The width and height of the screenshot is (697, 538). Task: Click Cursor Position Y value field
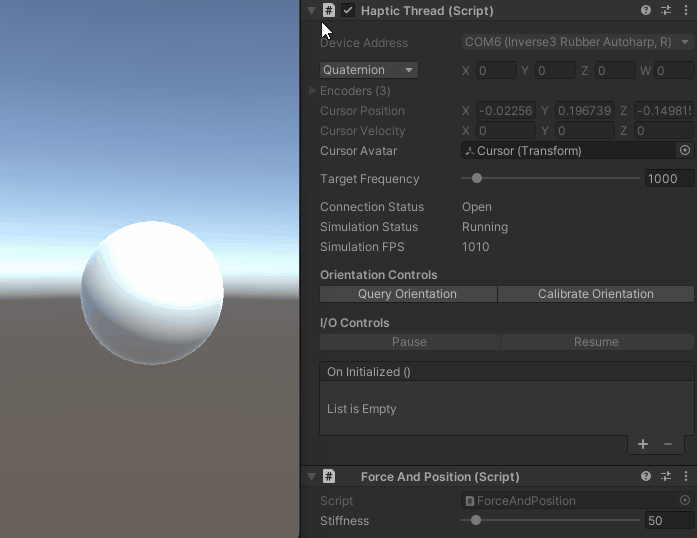tap(585, 111)
